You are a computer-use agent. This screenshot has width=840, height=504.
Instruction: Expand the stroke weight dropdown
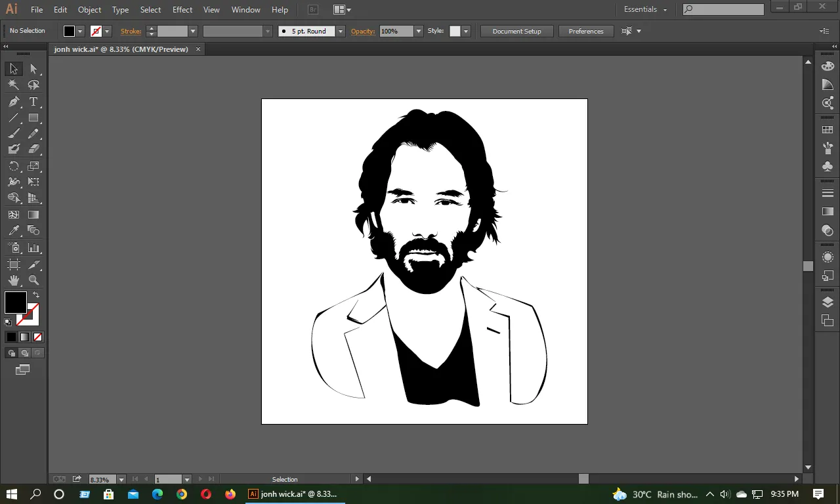pyautogui.click(x=193, y=31)
